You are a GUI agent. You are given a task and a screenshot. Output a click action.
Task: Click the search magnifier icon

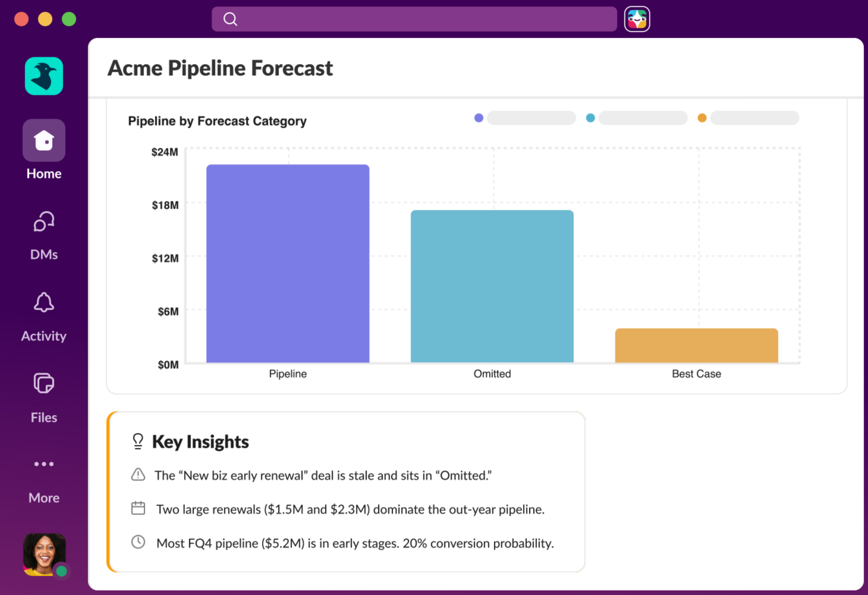(x=230, y=19)
